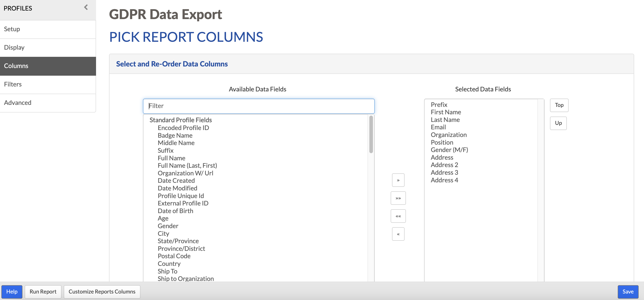Open the Display sidebar item
The height and width of the screenshot is (300, 644).
click(48, 48)
